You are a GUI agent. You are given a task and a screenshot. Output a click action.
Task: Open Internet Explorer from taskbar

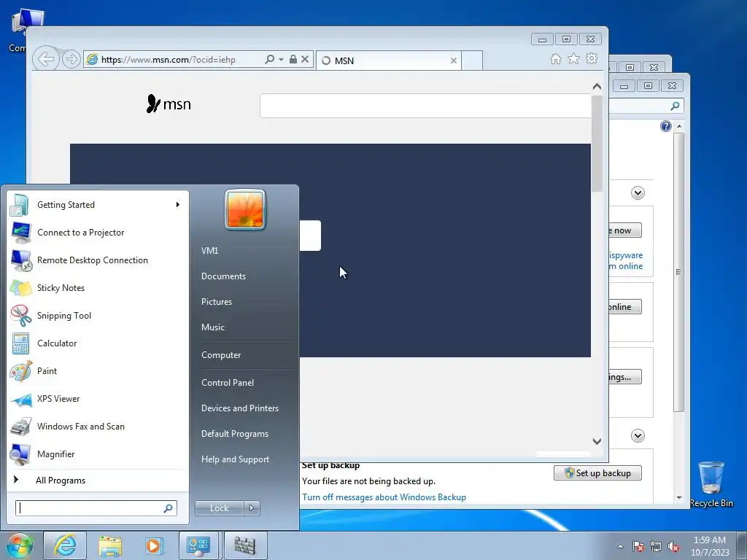[65, 545]
